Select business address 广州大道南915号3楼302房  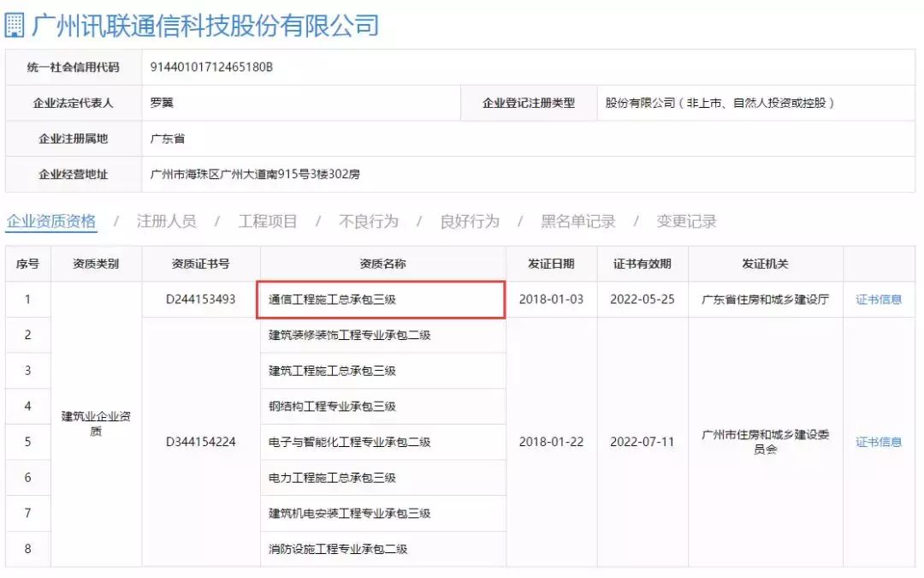255,174
